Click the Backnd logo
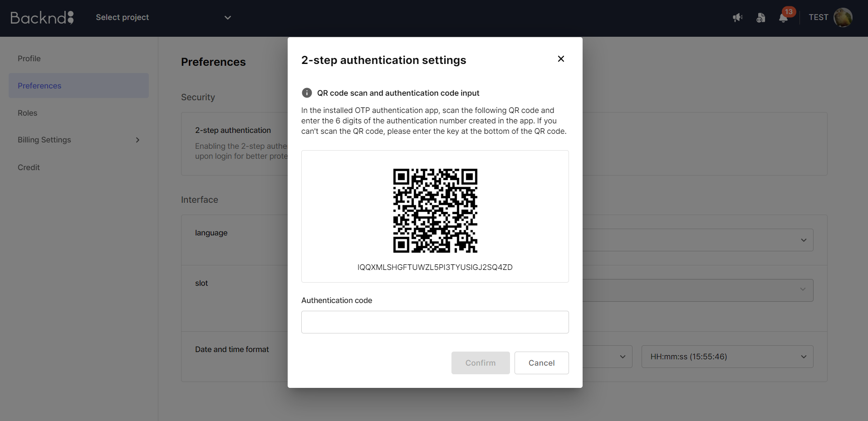 42,17
